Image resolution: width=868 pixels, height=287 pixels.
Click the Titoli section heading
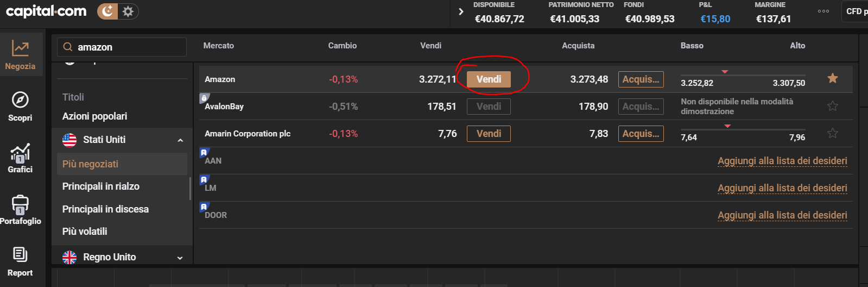coord(73,97)
